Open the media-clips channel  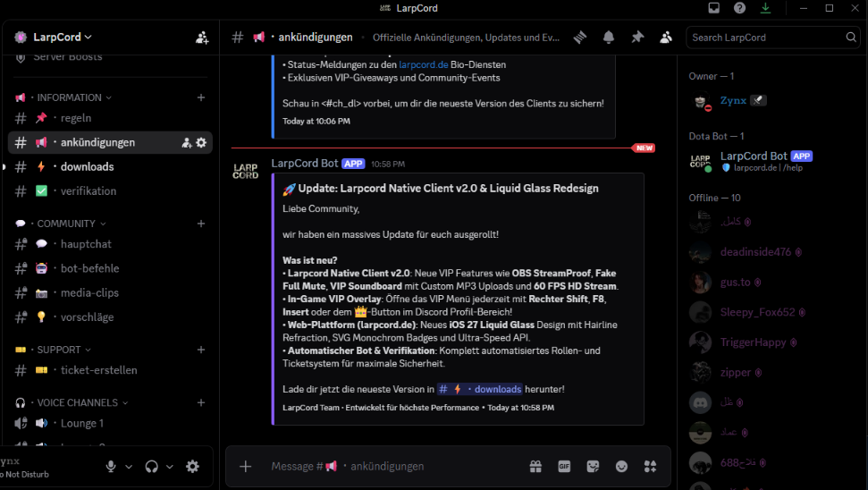click(x=110, y=293)
